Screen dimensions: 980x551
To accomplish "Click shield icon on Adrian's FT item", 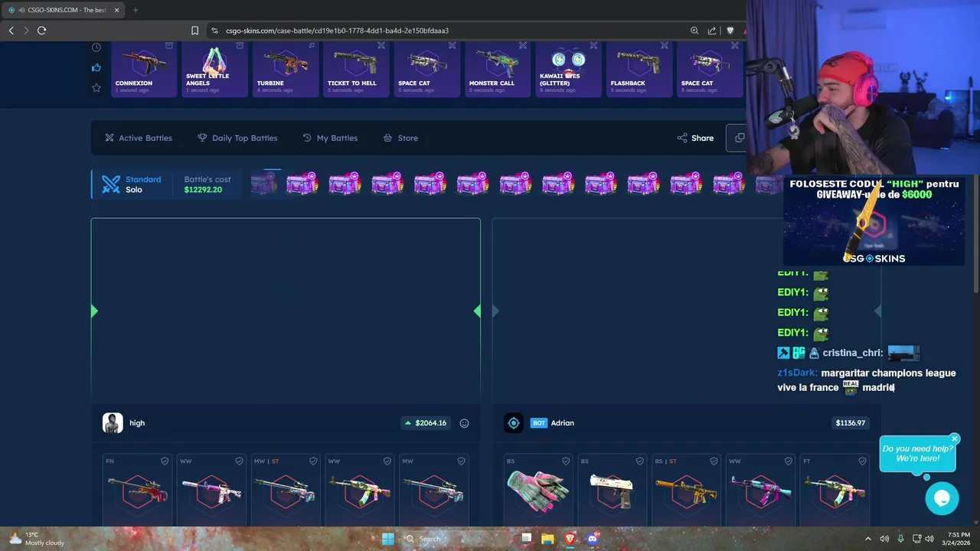I will 862,461.
